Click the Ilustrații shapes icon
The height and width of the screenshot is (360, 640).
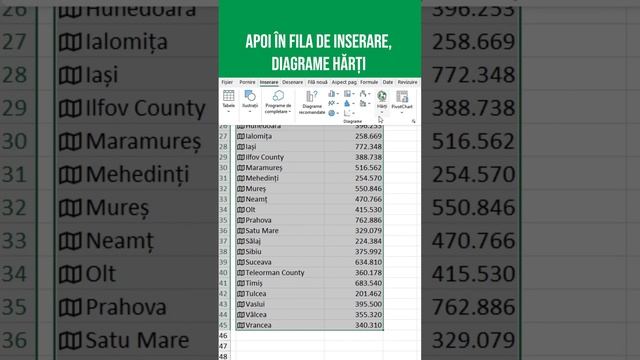250,95
